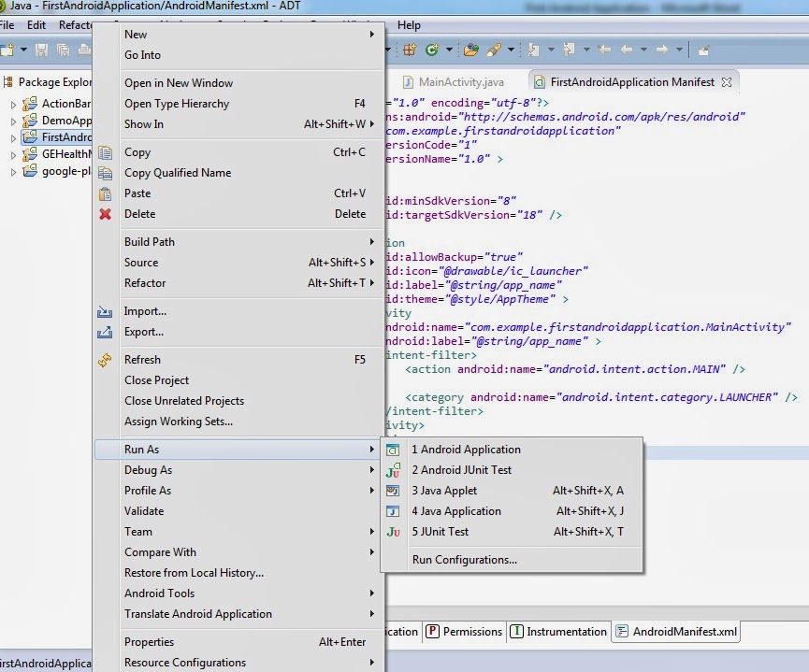Open the Help menu

tap(409, 25)
